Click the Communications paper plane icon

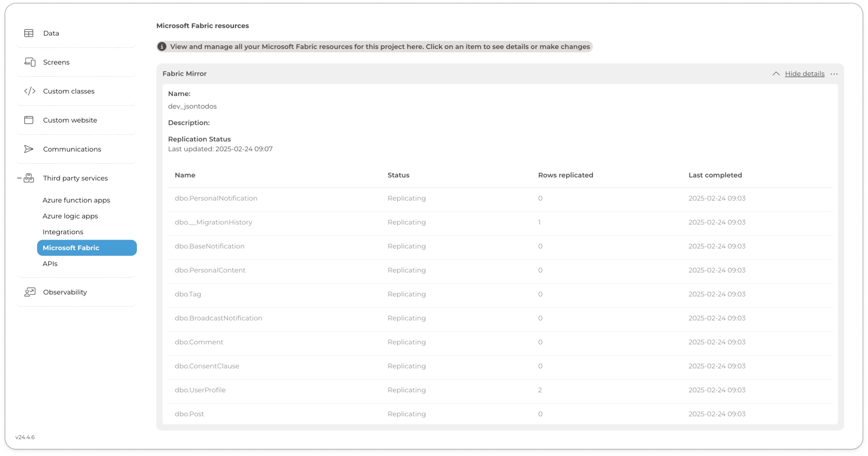[29, 149]
